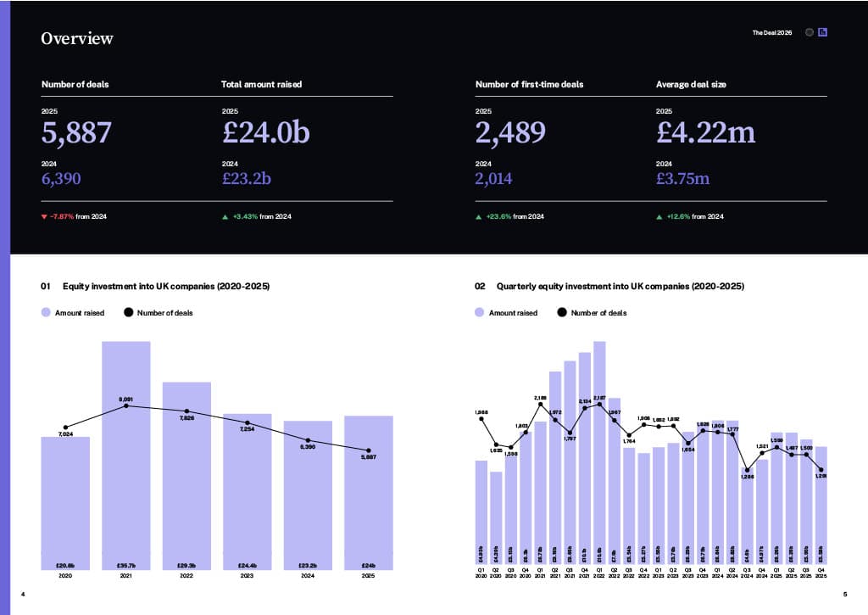Click the red down-triangle next to -7.87%
Image resolution: width=868 pixels, height=615 pixels.
(44, 216)
